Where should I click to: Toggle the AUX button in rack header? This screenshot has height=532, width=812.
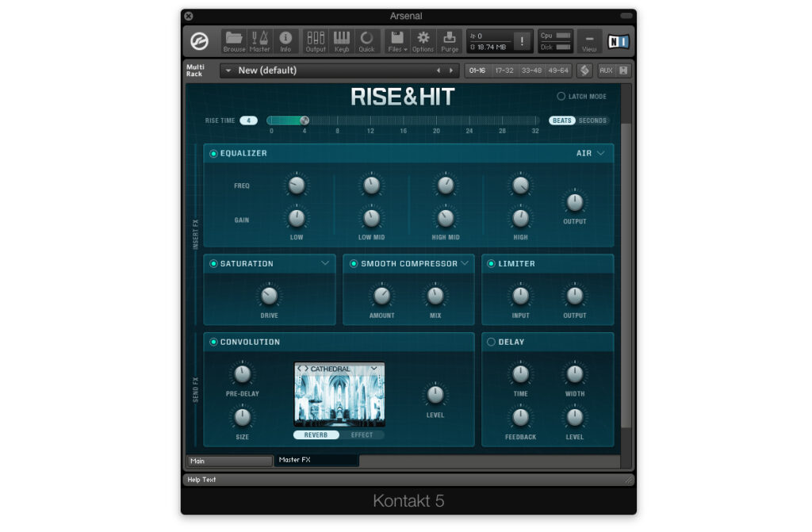(605, 71)
